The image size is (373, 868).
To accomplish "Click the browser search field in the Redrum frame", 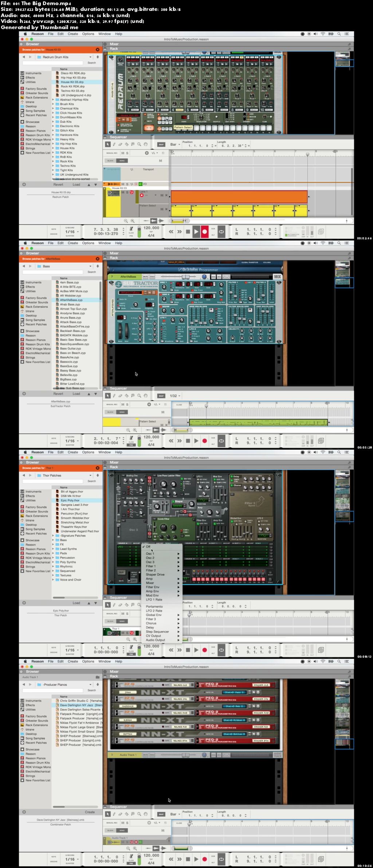I will (x=53, y=63).
